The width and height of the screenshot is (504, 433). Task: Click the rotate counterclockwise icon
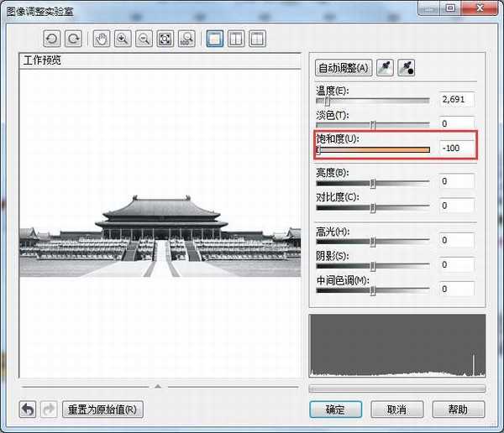53,39
